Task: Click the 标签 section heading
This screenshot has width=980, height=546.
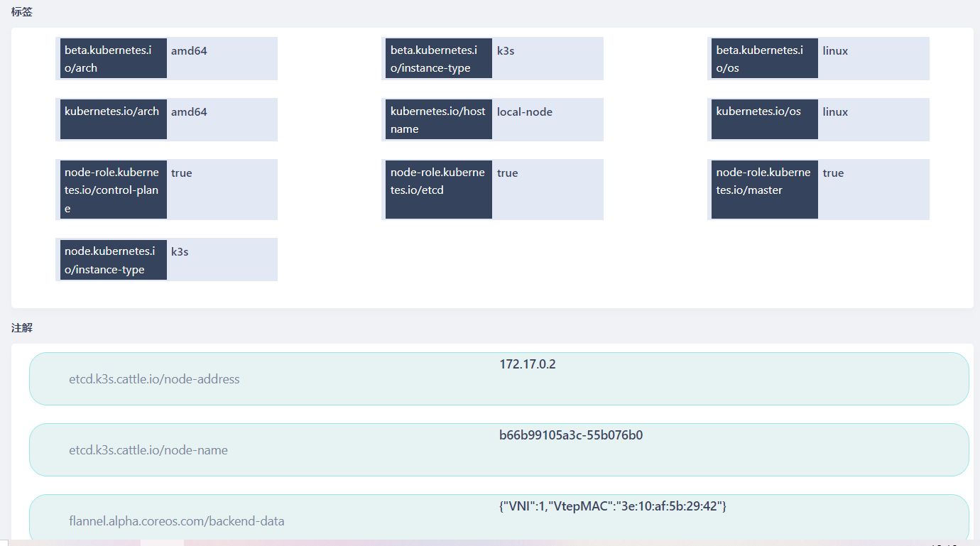Action: pyautogui.click(x=22, y=12)
